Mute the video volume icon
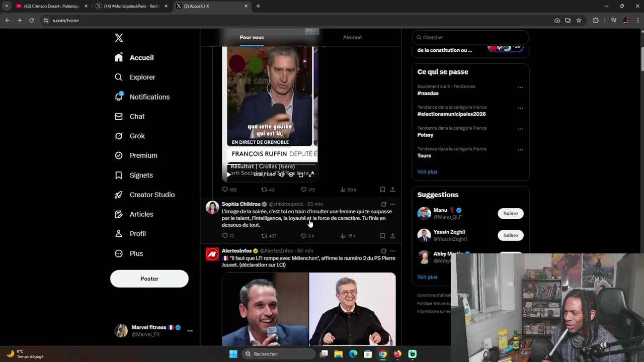Image resolution: width=644 pixels, height=362 pixels. coord(281,174)
